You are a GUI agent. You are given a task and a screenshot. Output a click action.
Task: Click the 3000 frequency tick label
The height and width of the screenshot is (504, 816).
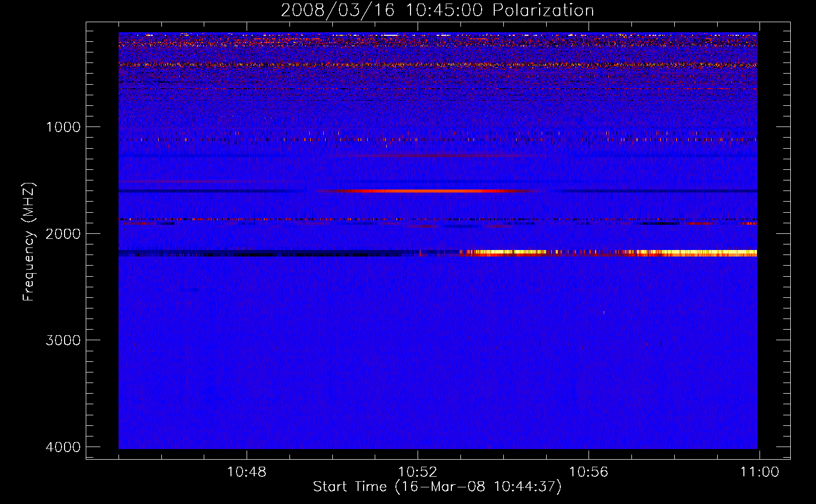coord(63,340)
